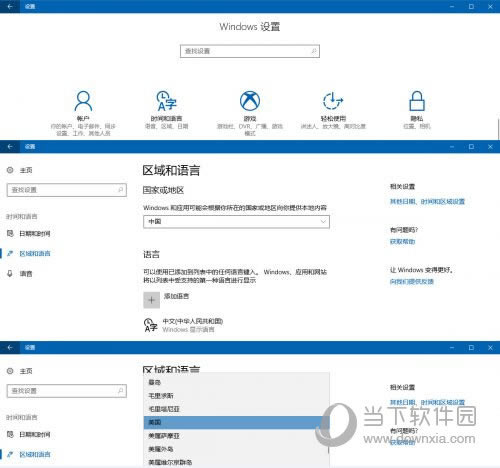Click the 区域和语言 sidebar icon in the middle window
500x468 pixels.
point(10,253)
